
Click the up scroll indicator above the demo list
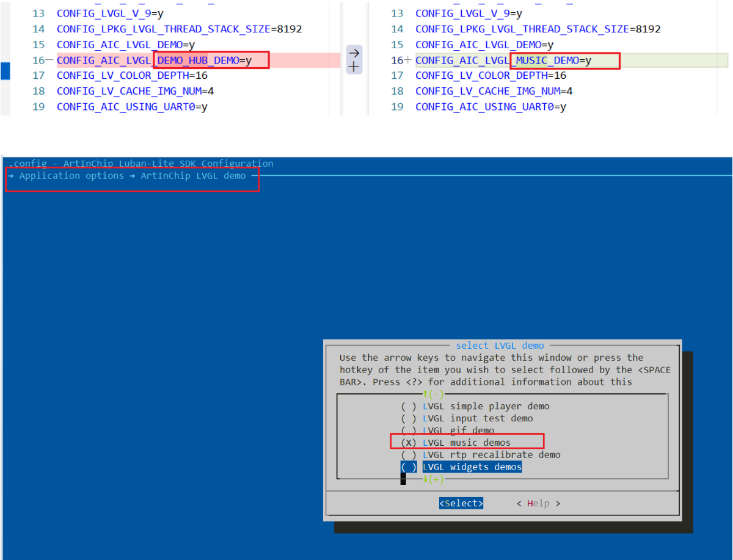433,395
